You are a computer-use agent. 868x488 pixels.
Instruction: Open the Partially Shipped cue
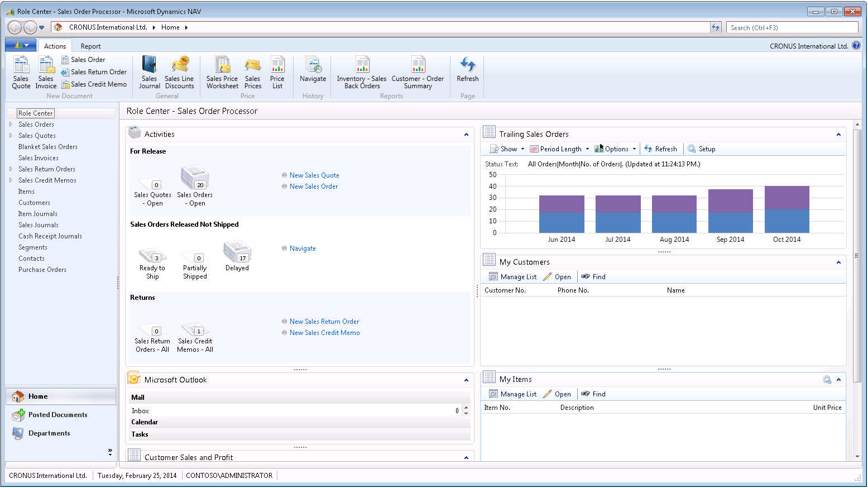tap(195, 264)
